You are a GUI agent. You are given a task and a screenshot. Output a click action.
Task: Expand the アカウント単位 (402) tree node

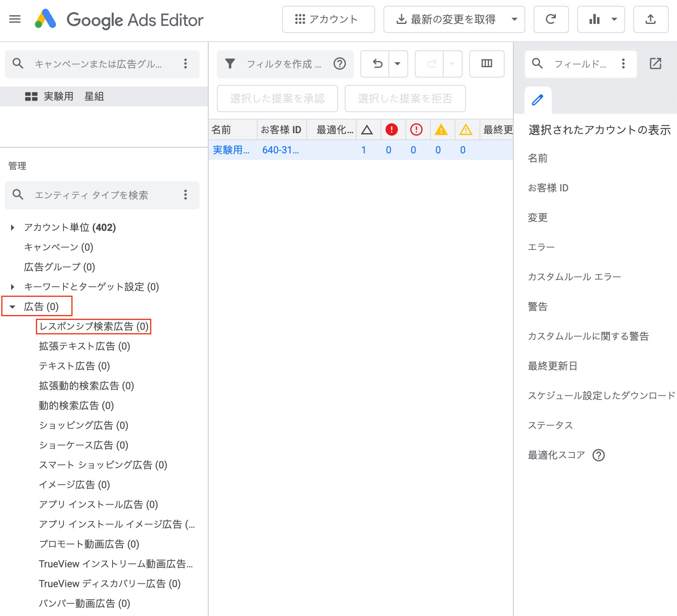point(12,228)
